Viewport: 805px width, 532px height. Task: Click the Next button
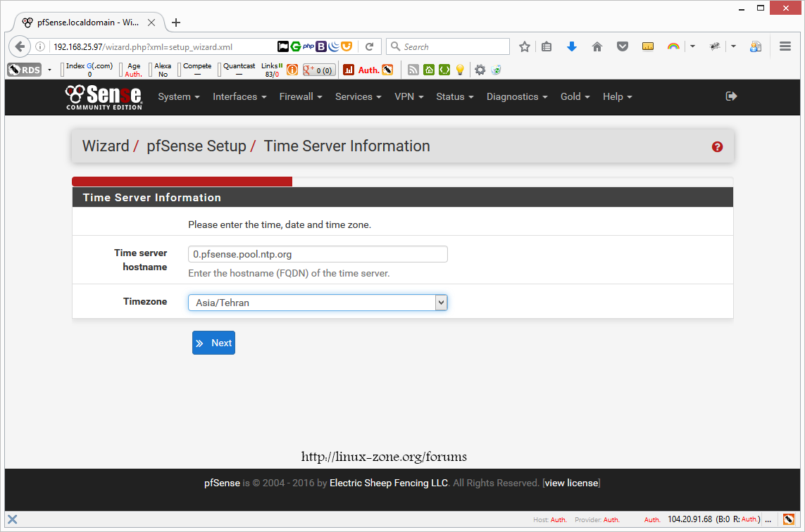pyautogui.click(x=213, y=343)
